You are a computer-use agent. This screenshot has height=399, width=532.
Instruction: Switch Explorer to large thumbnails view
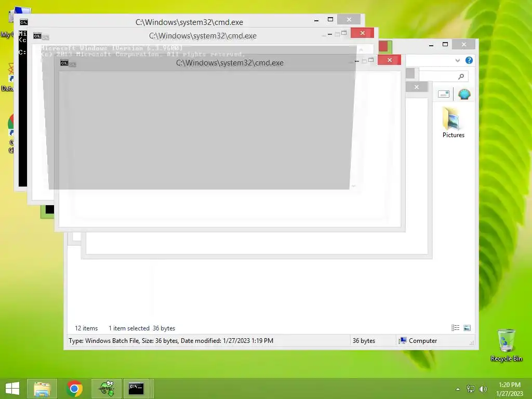click(467, 328)
